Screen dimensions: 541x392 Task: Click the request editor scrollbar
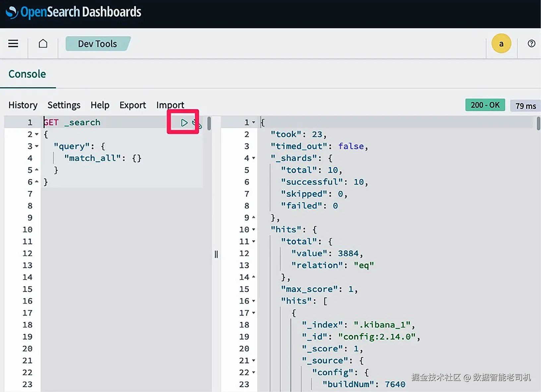[209, 123]
